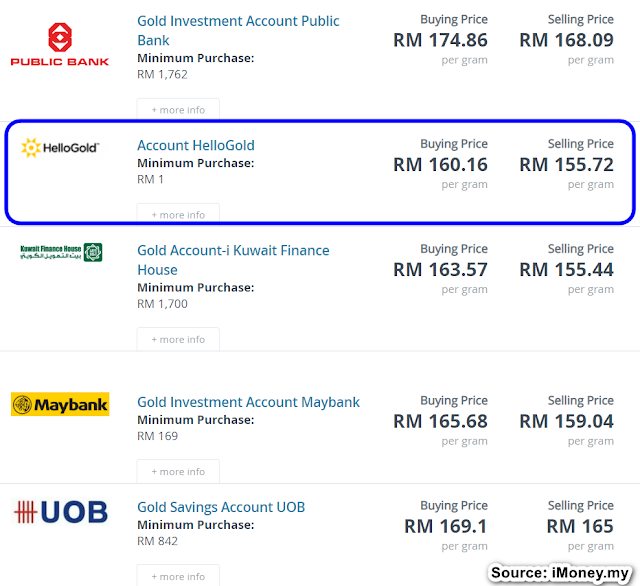Select HelloGold selling price RM 155.72
Image resolution: width=640 pixels, height=586 pixels.
567,164
